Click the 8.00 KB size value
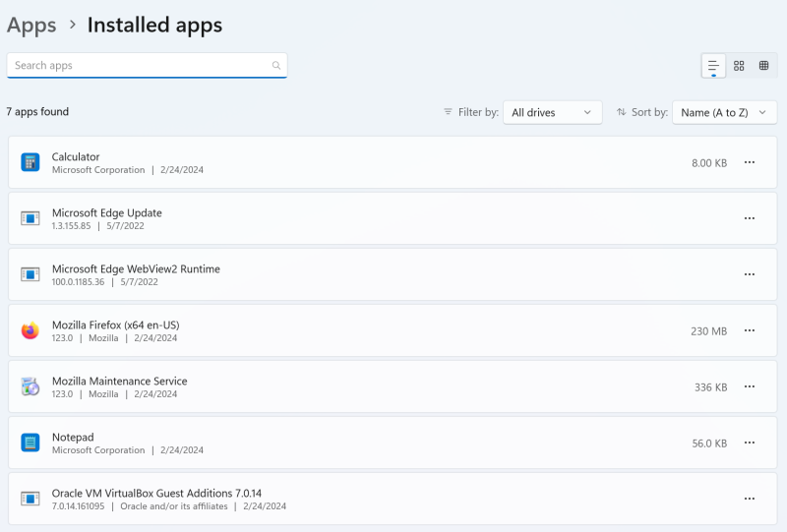This screenshot has height=532, width=787. point(709,163)
